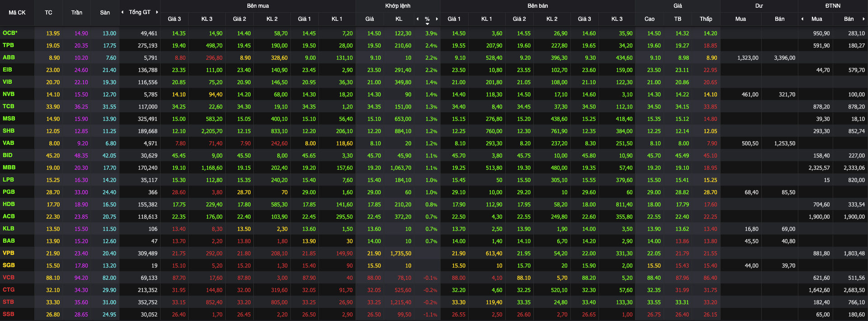
Task: Click the KL header under Khớp lệnh
Action: point(399,19)
